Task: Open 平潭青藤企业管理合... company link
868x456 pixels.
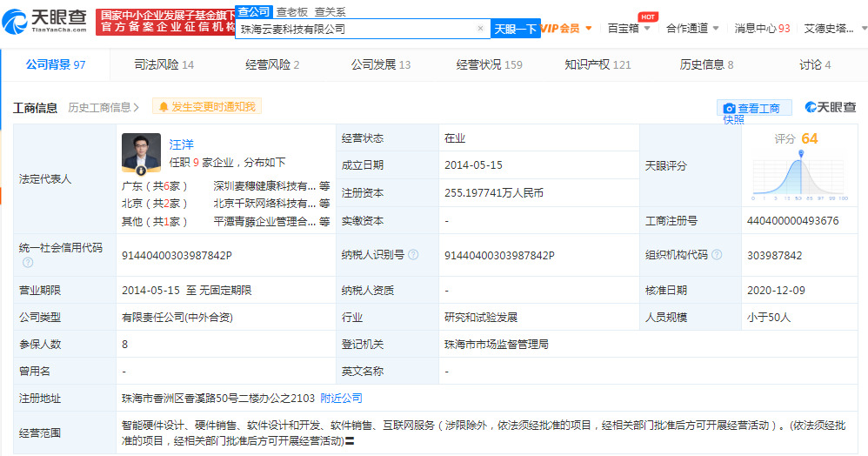Action: pos(264,222)
